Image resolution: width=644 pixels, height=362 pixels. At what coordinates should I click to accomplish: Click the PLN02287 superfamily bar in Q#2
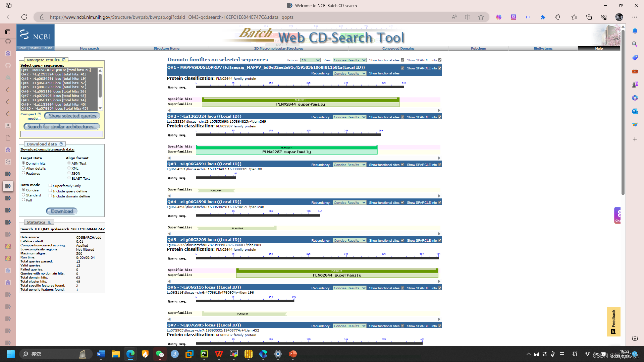coord(286,152)
